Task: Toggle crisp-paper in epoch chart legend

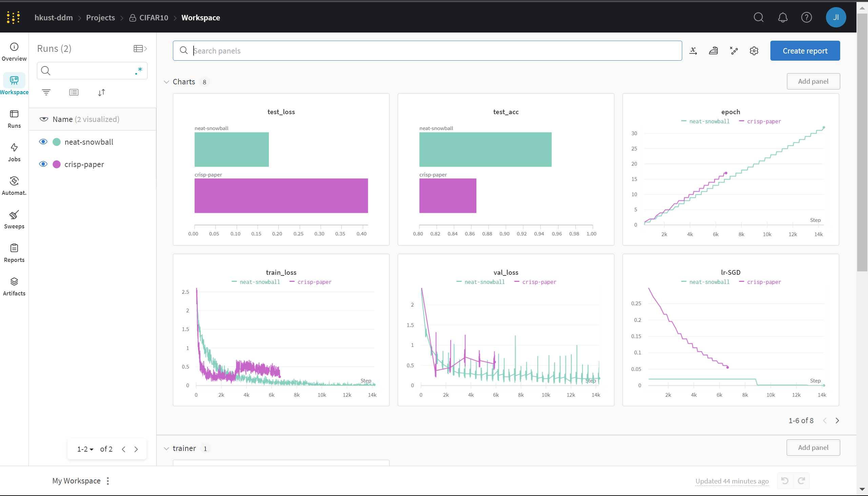Action: 760,121
